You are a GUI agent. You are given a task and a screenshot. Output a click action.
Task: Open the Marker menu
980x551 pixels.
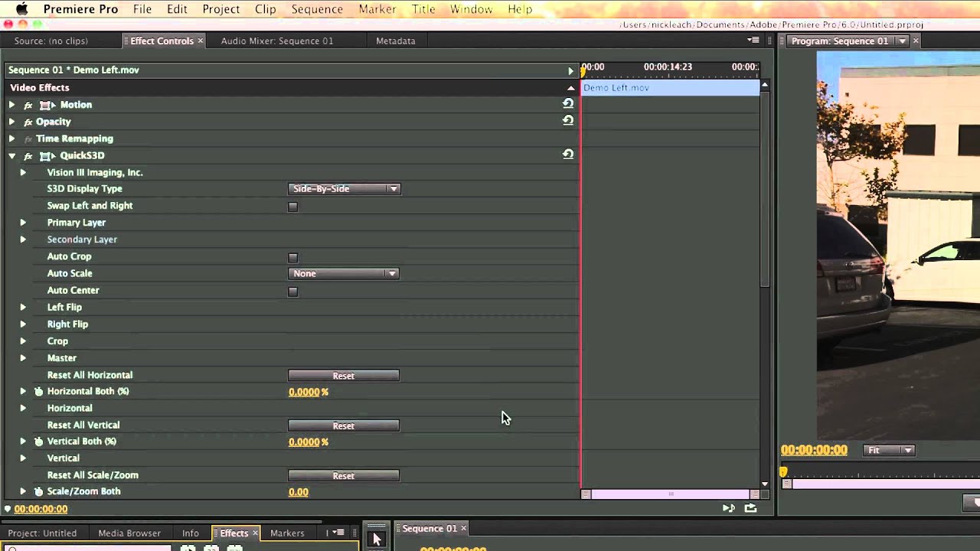click(x=377, y=9)
